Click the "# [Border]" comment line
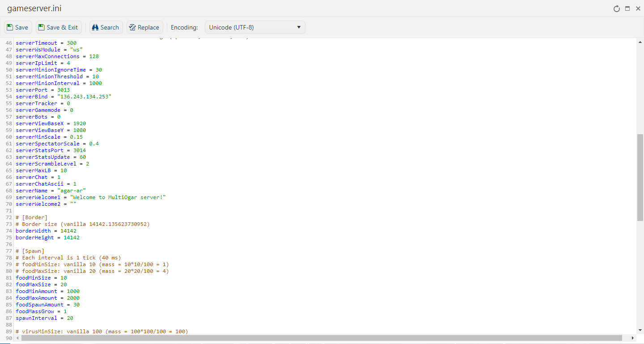 pos(31,217)
